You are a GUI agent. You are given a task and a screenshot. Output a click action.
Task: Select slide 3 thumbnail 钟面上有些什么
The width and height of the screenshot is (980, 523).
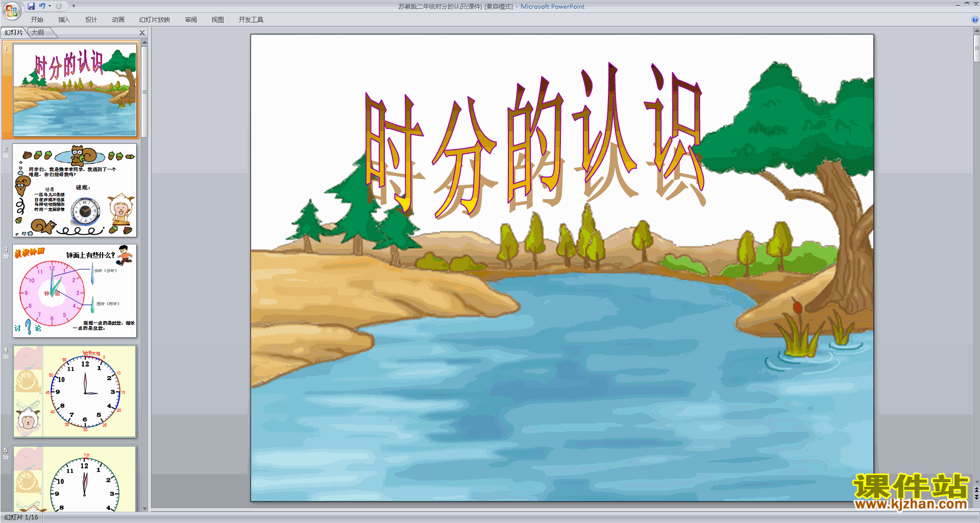pyautogui.click(x=75, y=291)
